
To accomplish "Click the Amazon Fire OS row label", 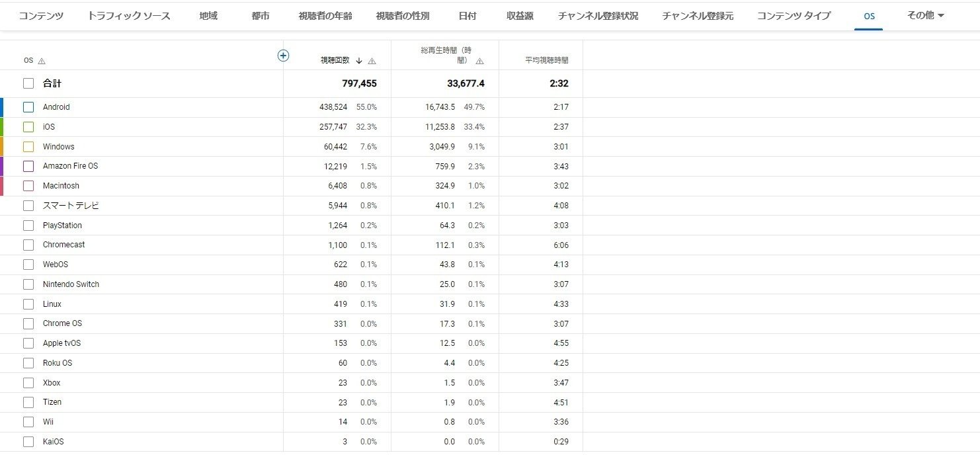I will pos(70,166).
